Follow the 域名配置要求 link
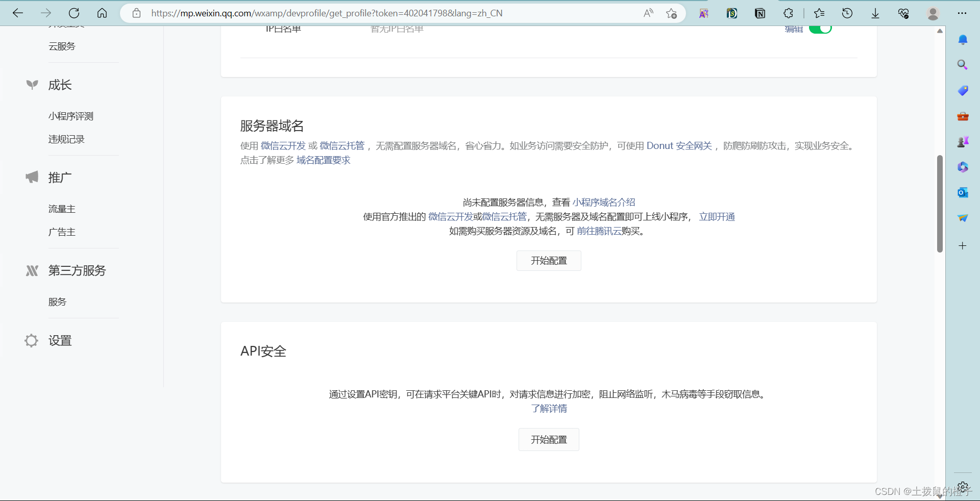Viewport: 980px width, 501px height. click(x=324, y=160)
